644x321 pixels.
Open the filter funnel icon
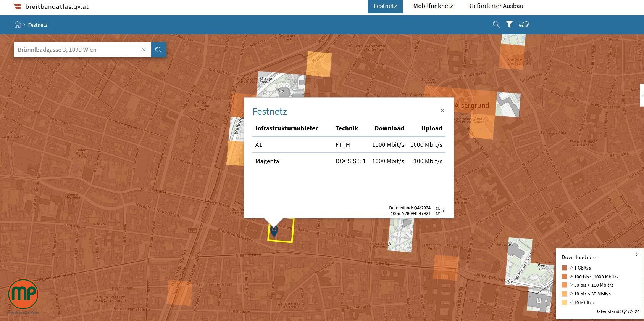coord(509,24)
